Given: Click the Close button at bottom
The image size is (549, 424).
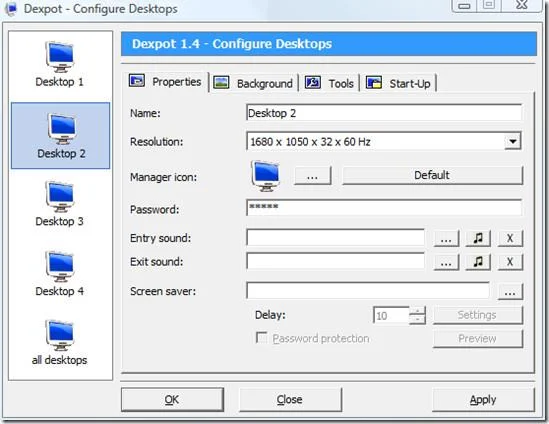Looking at the screenshot, I should click(290, 399).
